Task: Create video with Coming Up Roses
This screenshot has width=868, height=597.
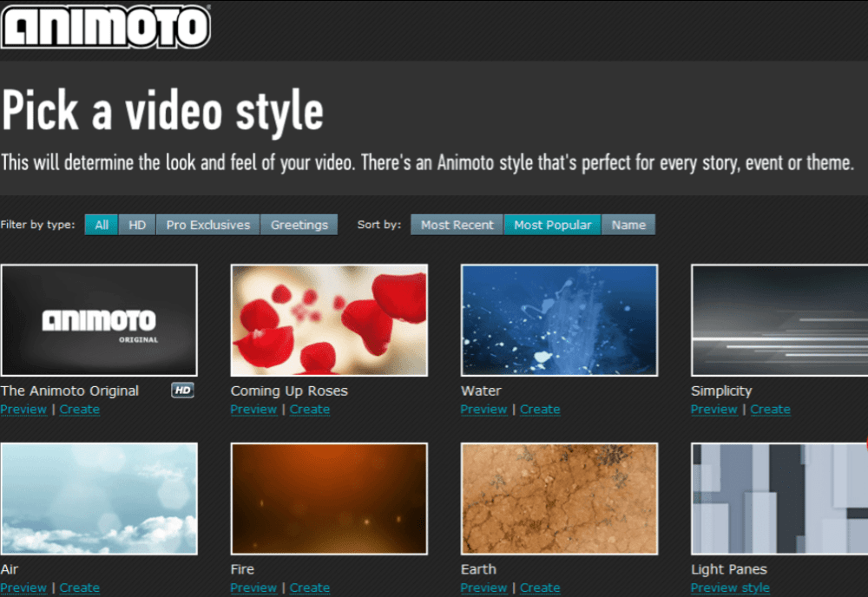Action: [x=310, y=410]
